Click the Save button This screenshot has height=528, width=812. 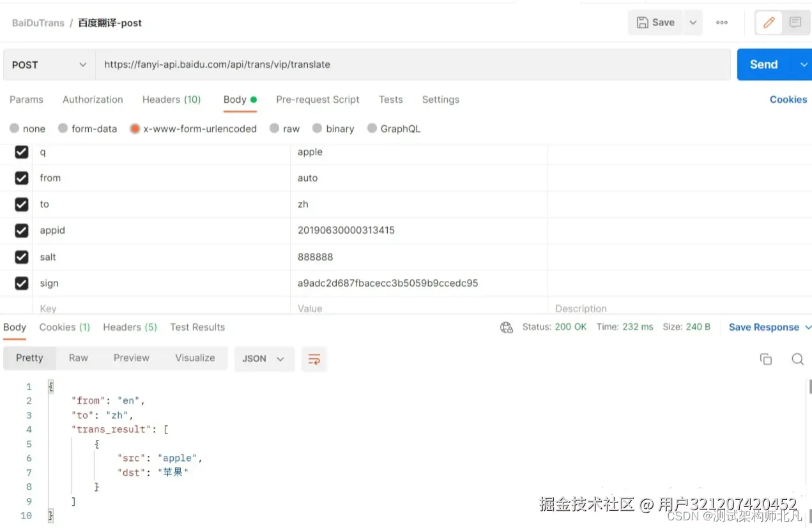click(655, 22)
